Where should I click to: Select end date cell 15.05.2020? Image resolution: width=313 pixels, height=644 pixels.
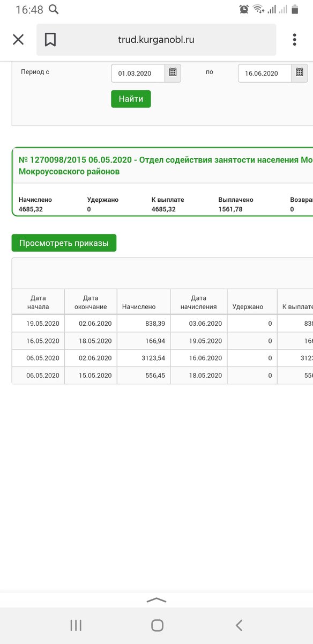coord(91,376)
